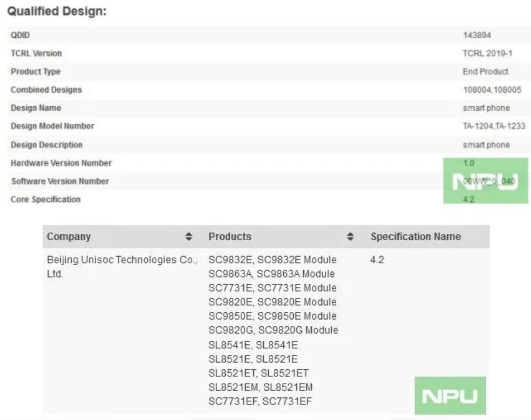Select the Qualified Design heading

pyautogui.click(x=57, y=11)
